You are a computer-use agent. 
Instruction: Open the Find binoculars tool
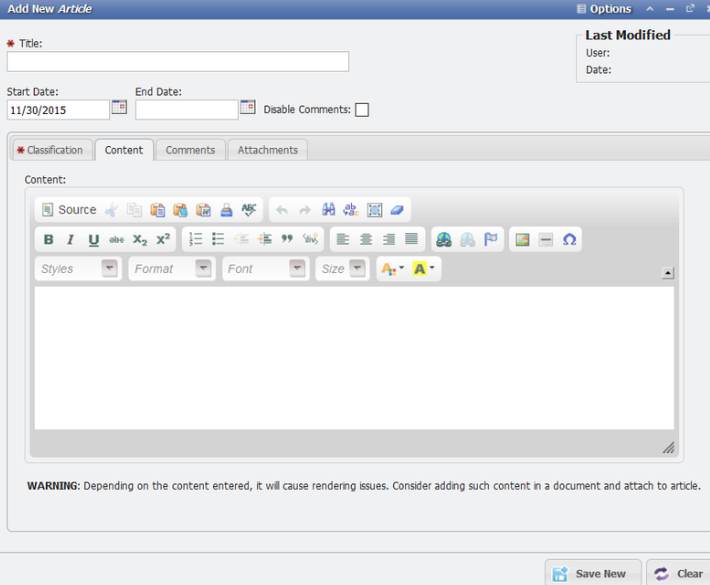pos(328,210)
